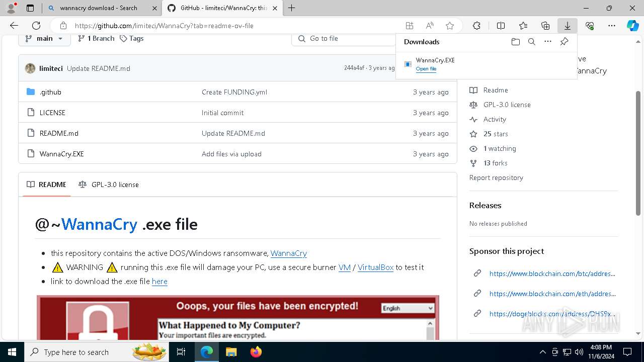Open the blockchain.com eth sponsor link
644x362 pixels.
[552, 294]
